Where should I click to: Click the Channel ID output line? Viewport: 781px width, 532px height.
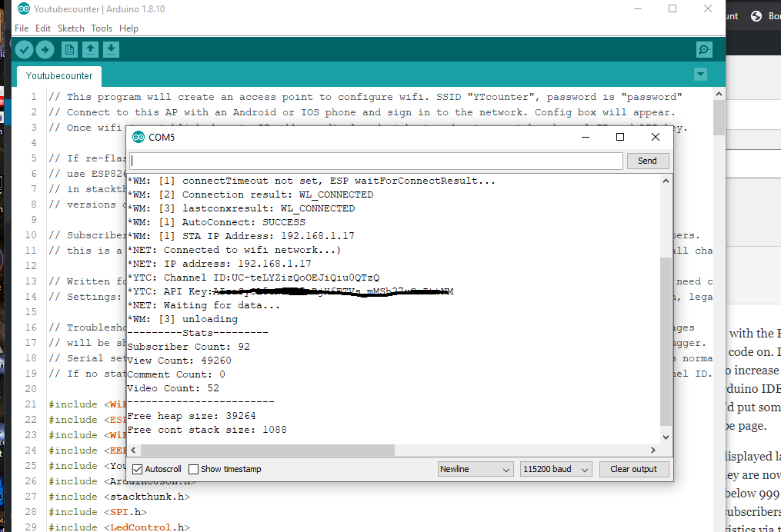253,278
